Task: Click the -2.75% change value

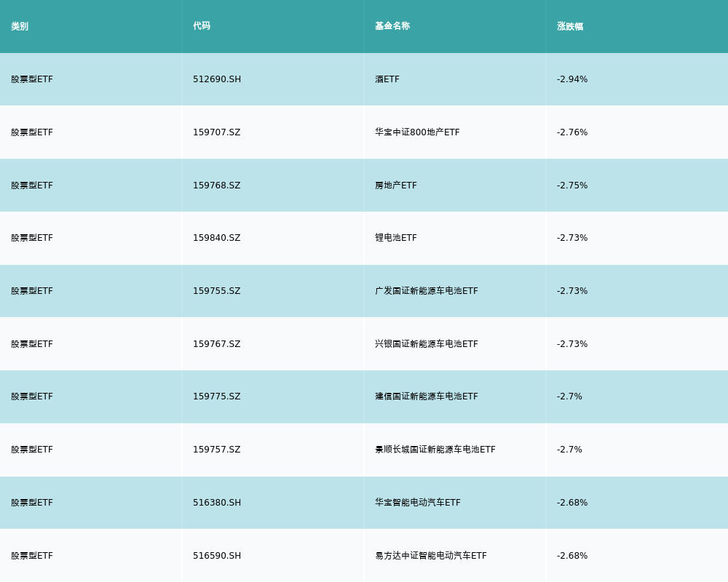Action: (x=572, y=186)
